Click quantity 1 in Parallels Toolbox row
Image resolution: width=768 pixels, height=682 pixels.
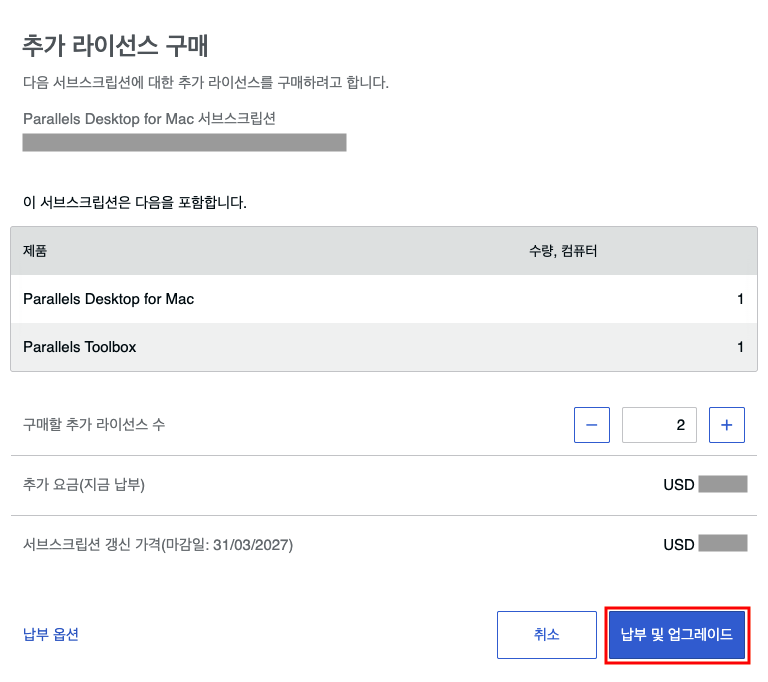pyautogui.click(x=741, y=347)
